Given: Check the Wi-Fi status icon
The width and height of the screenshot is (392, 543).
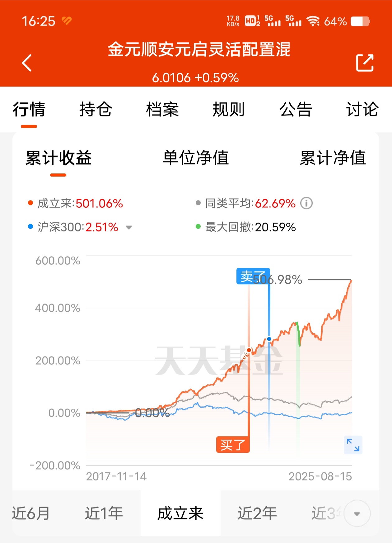Looking at the screenshot, I should [x=313, y=21].
